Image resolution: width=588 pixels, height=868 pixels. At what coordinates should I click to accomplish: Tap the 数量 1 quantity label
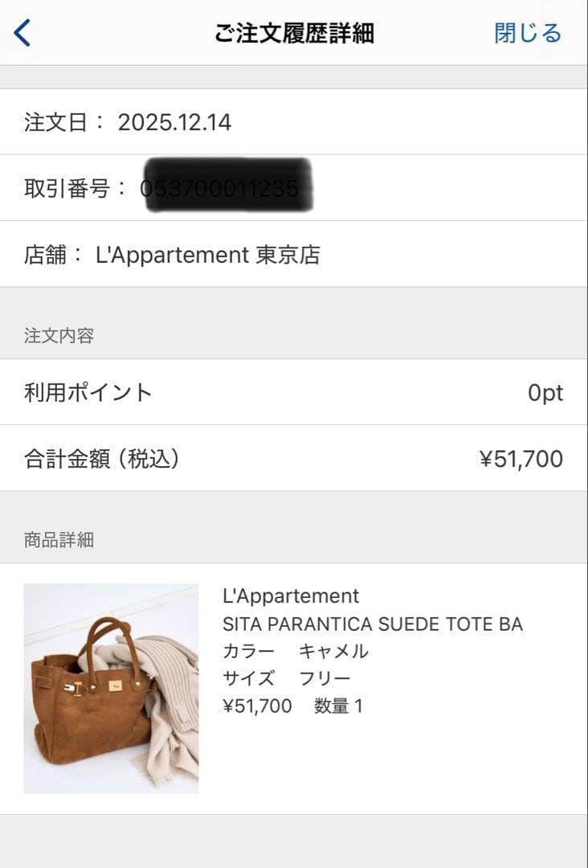pos(337,706)
